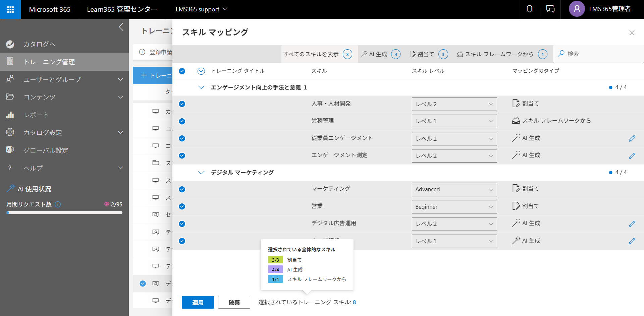
Task: Collapse all groups via header chevron
Action: coord(201,71)
